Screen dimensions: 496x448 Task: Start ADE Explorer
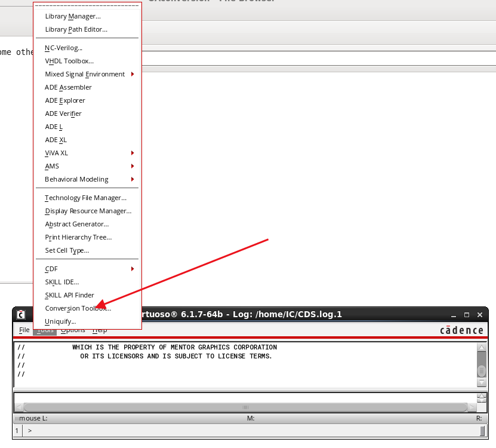point(66,100)
